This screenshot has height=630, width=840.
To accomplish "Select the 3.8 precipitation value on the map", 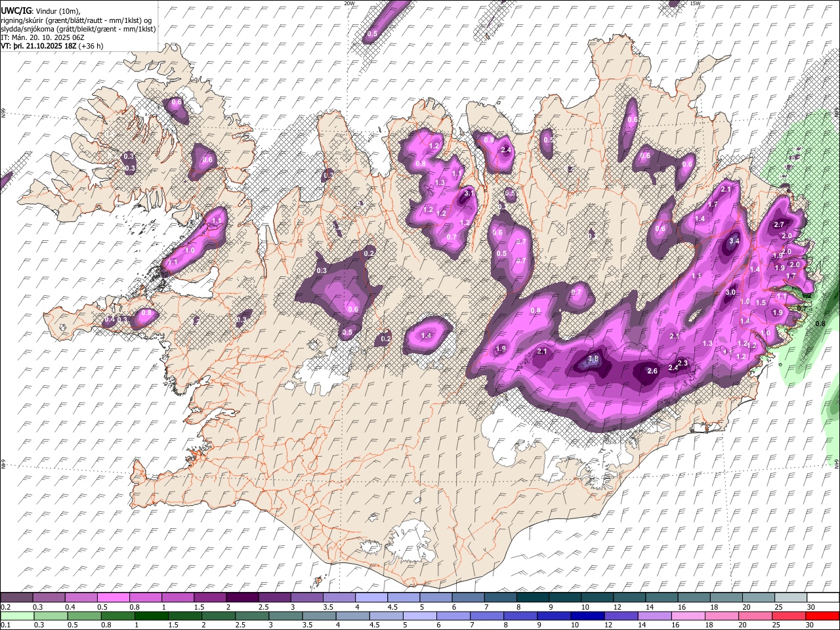I will click(x=593, y=359).
